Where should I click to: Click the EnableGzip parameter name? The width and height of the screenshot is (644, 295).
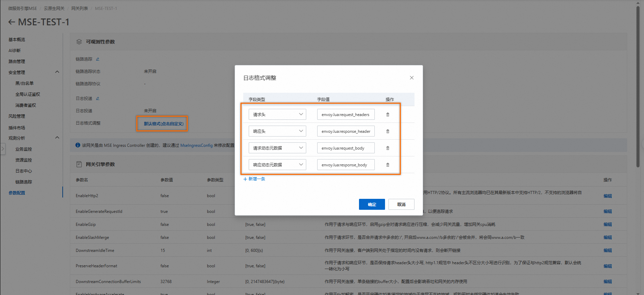86,225
